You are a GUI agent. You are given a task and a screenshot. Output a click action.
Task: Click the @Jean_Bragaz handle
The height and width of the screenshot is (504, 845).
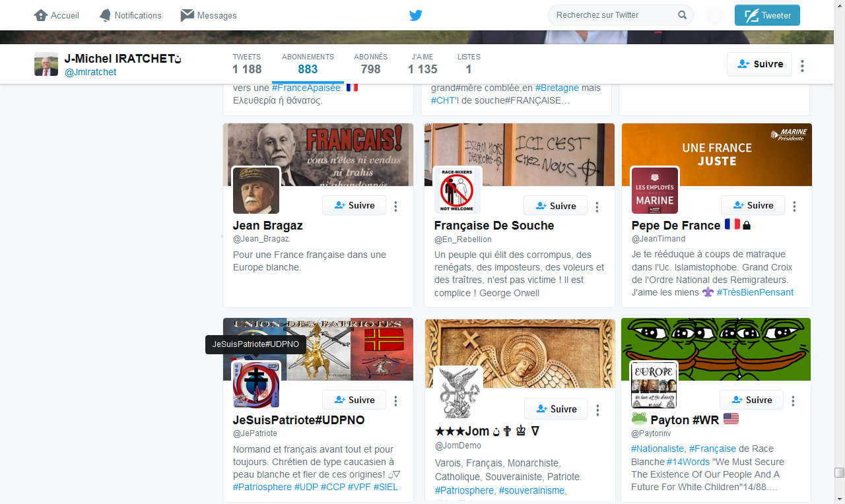point(261,239)
